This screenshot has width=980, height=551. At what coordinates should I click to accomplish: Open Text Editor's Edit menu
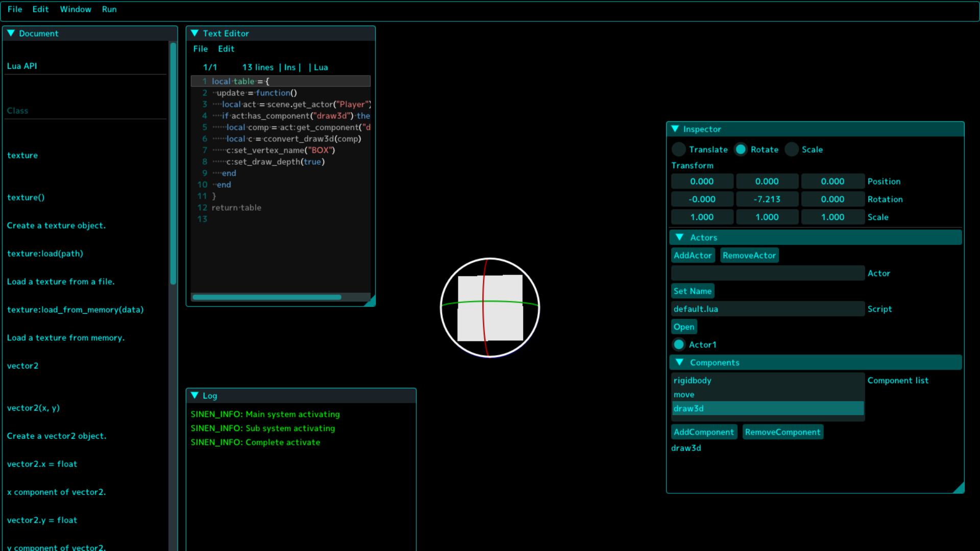click(x=226, y=49)
